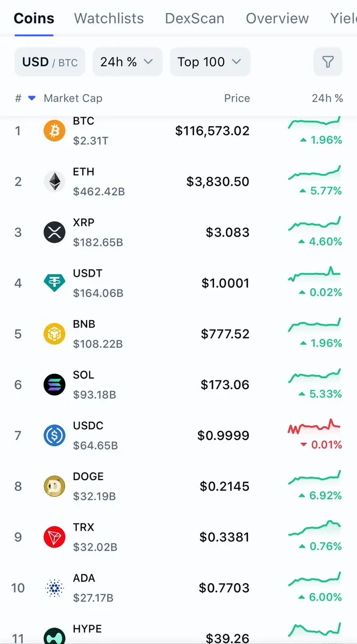Viewport: 357px width, 644px height.
Task: Switch to the Watchlists tab
Action: 109,18
